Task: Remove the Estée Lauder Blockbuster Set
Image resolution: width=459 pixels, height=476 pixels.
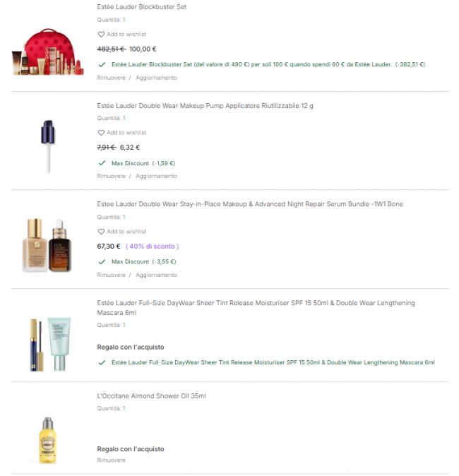Action: (111, 78)
